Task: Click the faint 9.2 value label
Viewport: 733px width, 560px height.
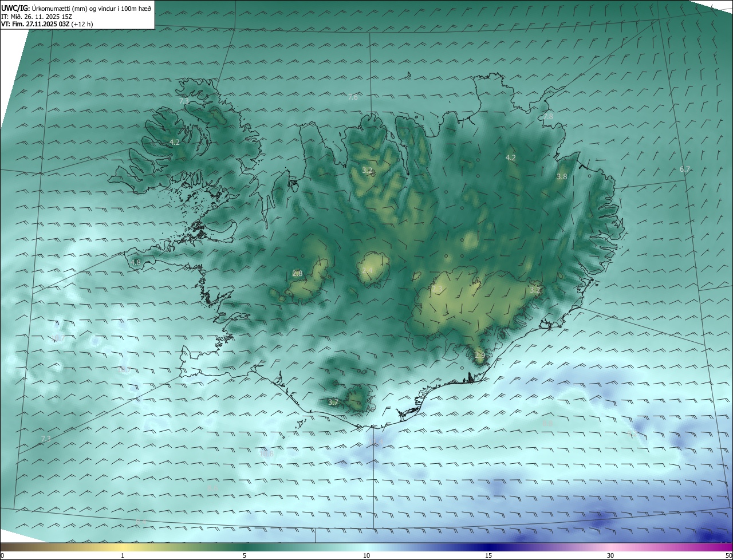Action: pos(632,433)
